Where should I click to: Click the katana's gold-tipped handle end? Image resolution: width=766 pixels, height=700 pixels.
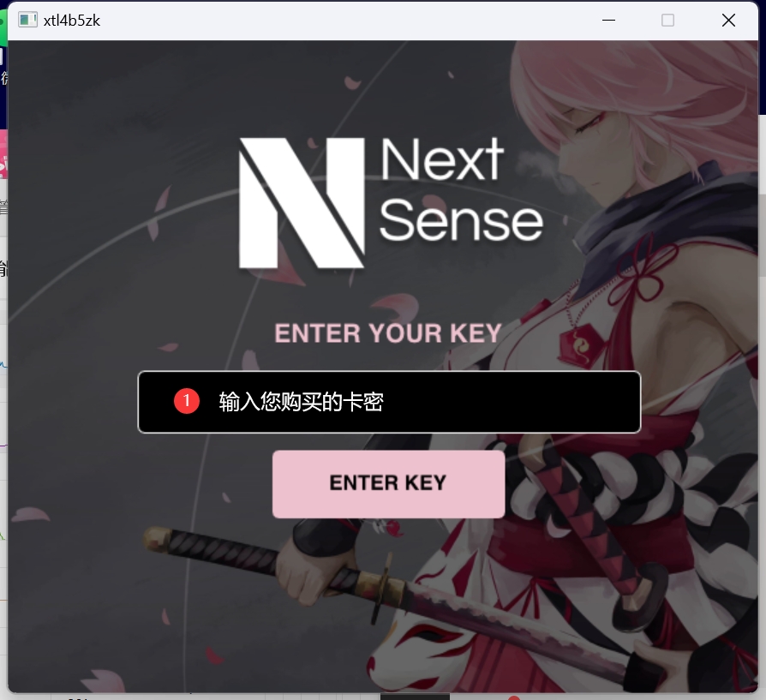pyautogui.click(x=158, y=537)
